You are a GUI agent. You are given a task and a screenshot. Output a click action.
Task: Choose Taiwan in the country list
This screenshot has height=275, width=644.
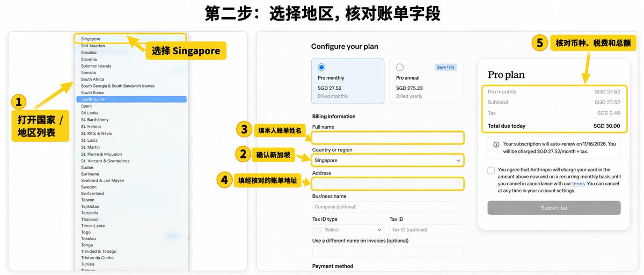[x=87, y=200]
